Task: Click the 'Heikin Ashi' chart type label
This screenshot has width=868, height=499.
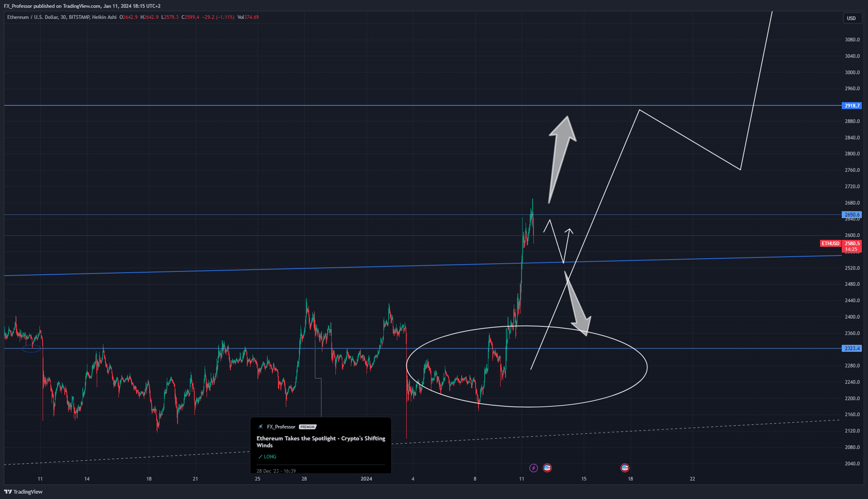Action: point(104,17)
